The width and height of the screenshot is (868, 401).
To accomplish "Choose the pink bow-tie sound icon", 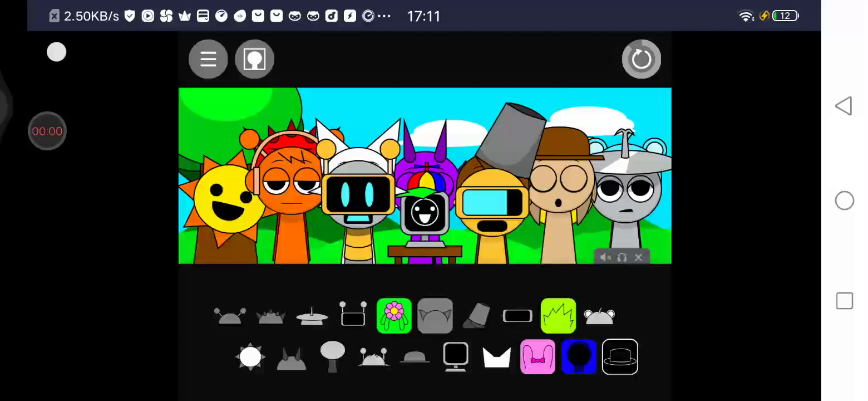I will [x=537, y=357].
